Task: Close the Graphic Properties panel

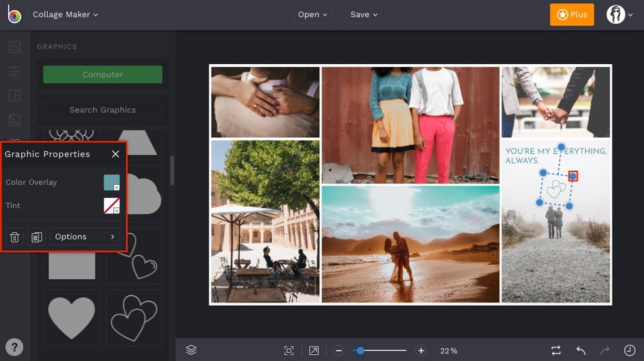Action: 115,154
